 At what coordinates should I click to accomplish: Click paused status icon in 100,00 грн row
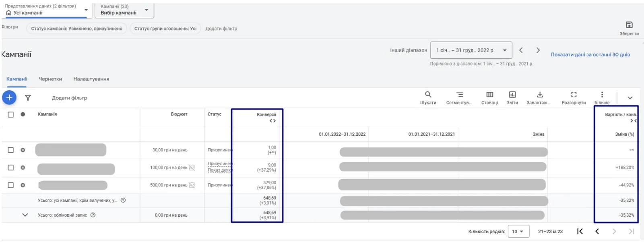click(x=23, y=168)
